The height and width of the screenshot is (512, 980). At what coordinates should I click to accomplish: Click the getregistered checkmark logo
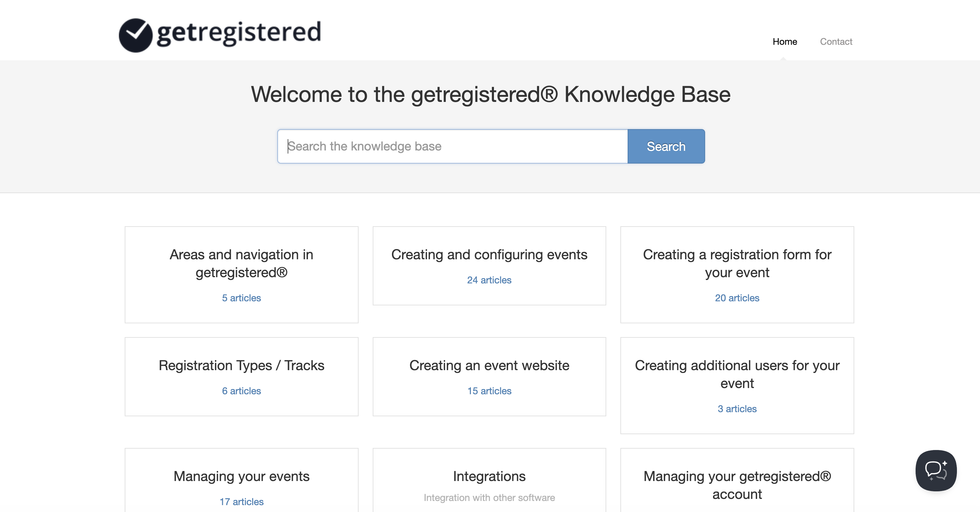(x=135, y=35)
